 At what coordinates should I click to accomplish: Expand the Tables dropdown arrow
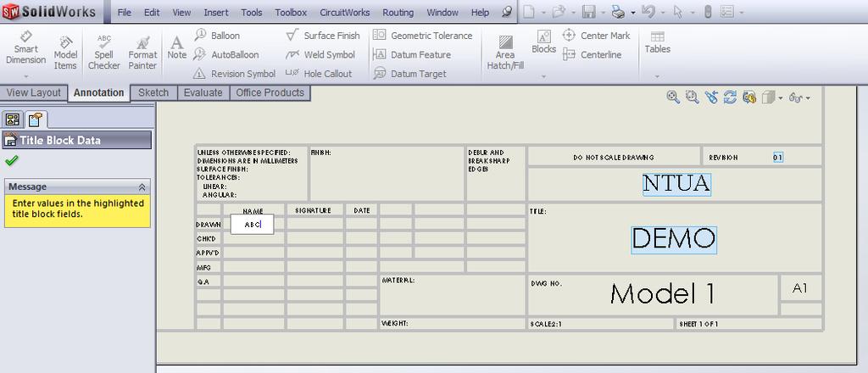(x=657, y=76)
